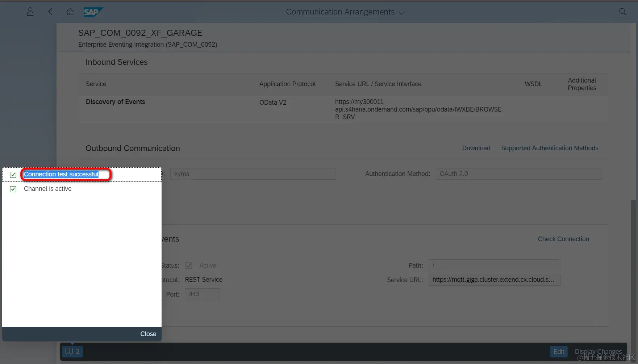
Task: Click the Download link
Action: click(x=476, y=148)
